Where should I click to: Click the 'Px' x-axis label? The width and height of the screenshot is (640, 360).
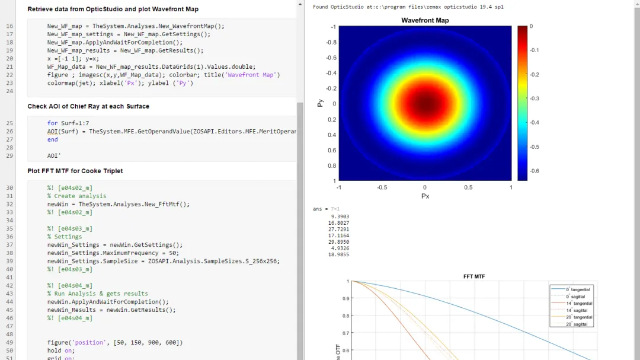click(425, 196)
